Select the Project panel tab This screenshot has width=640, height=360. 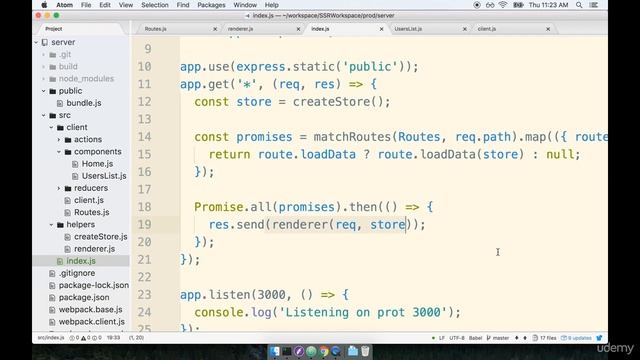coord(54,29)
